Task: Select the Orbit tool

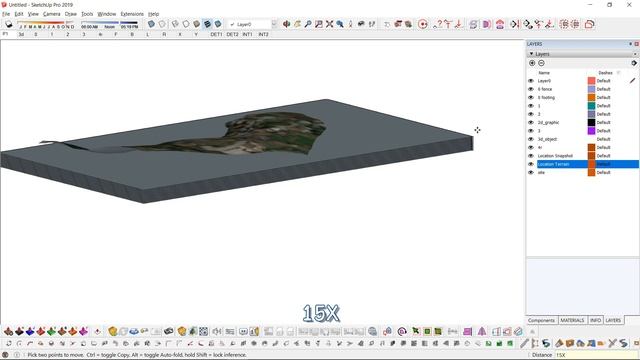Action: (287, 24)
